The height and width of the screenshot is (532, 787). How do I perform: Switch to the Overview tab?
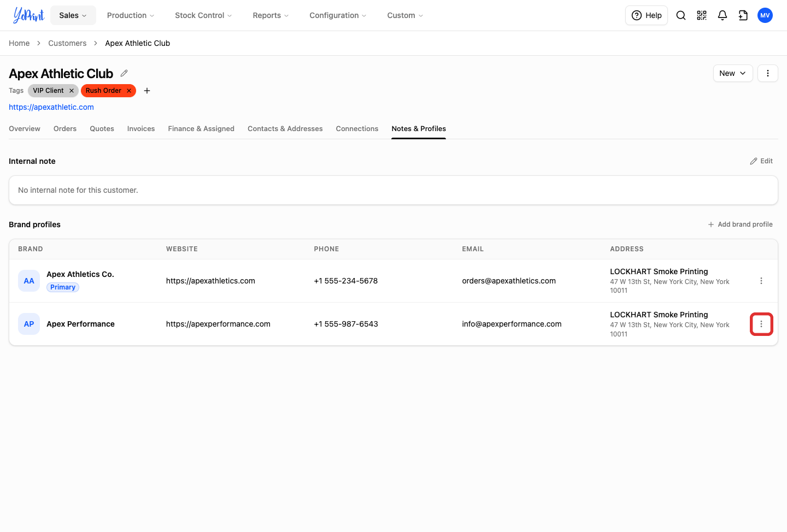pyautogui.click(x=25, y=129)
